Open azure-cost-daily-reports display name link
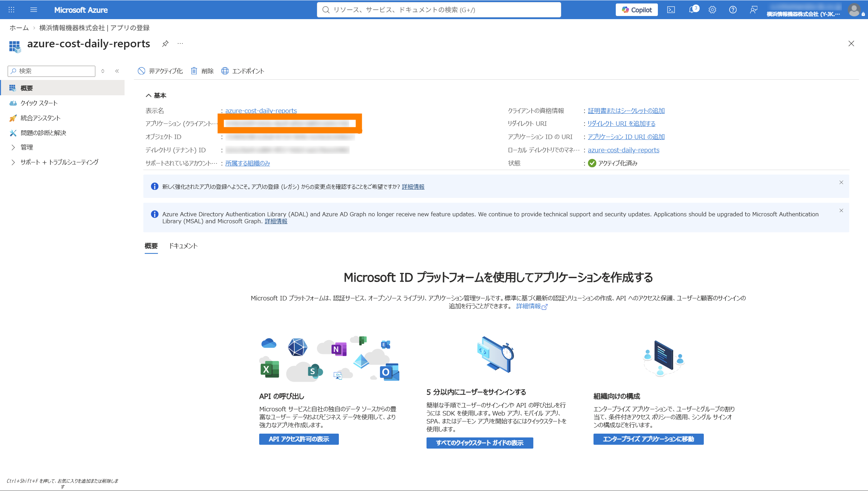The image size is (868, 491). 261,111
